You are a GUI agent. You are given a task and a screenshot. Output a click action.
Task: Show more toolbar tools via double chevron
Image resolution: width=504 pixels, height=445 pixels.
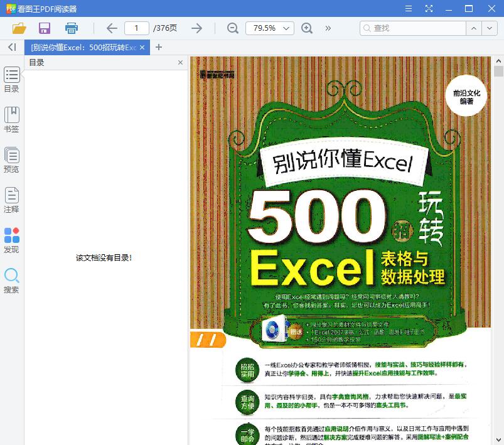point(328,28)
